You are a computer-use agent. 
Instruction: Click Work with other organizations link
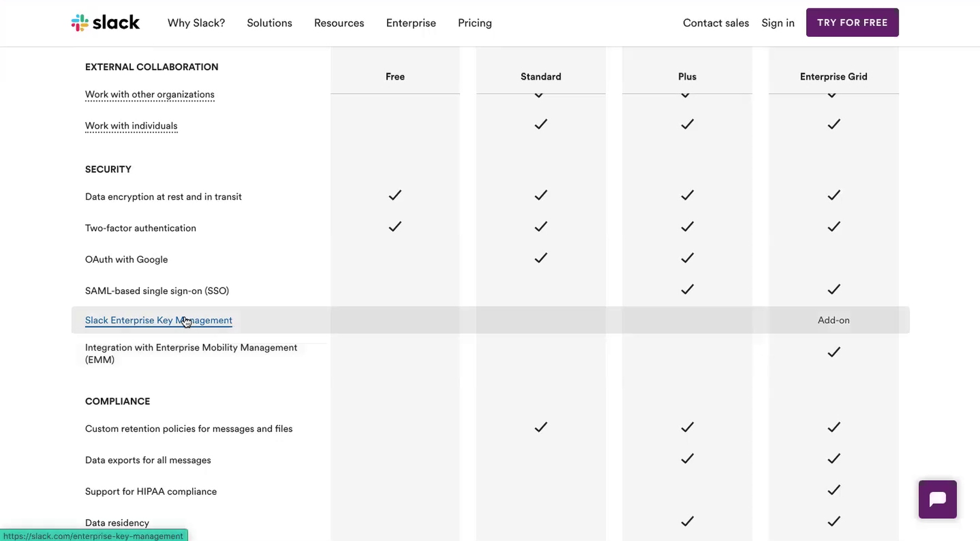[x=150, y=95]
